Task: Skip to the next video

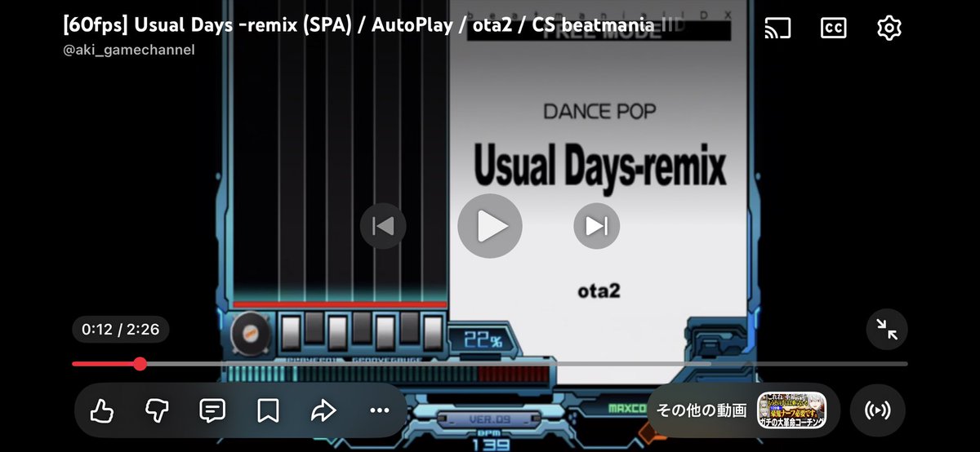Action: pyautogui.click(x=596, y=226)
